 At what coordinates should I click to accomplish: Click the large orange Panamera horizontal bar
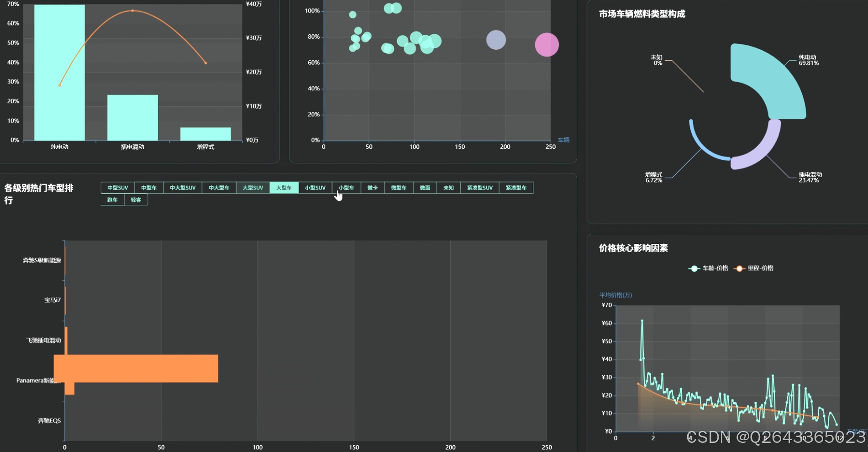click(x=136, y=368)
